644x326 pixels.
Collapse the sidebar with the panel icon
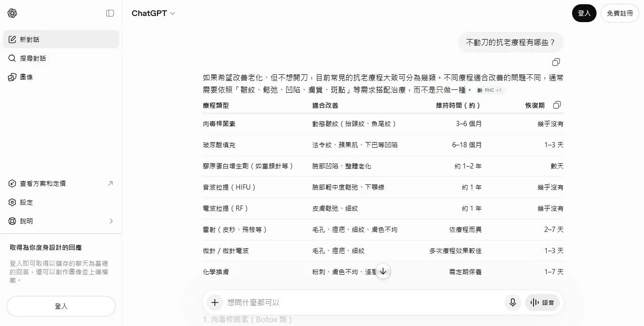click(x=110, y=13)
